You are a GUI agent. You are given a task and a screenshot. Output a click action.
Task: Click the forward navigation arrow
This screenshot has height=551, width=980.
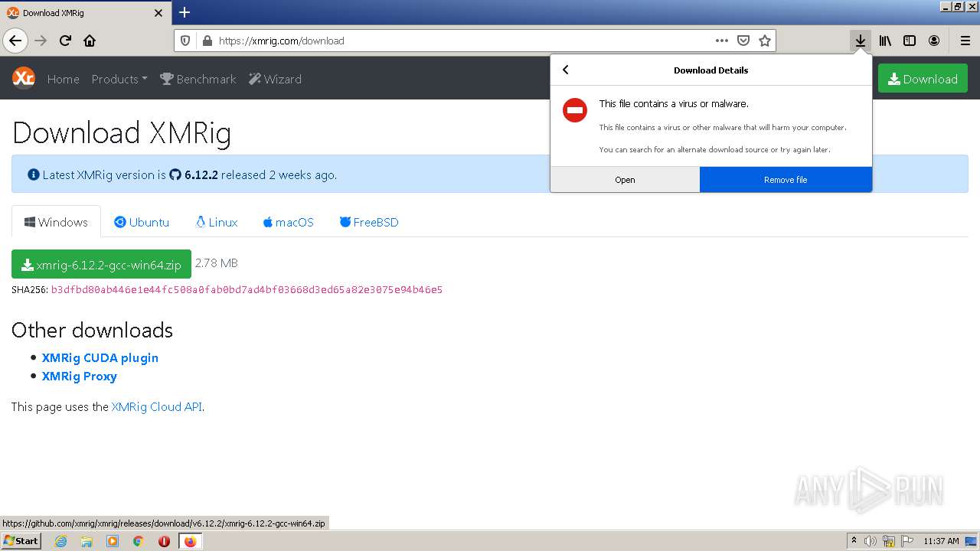point(41,41)
